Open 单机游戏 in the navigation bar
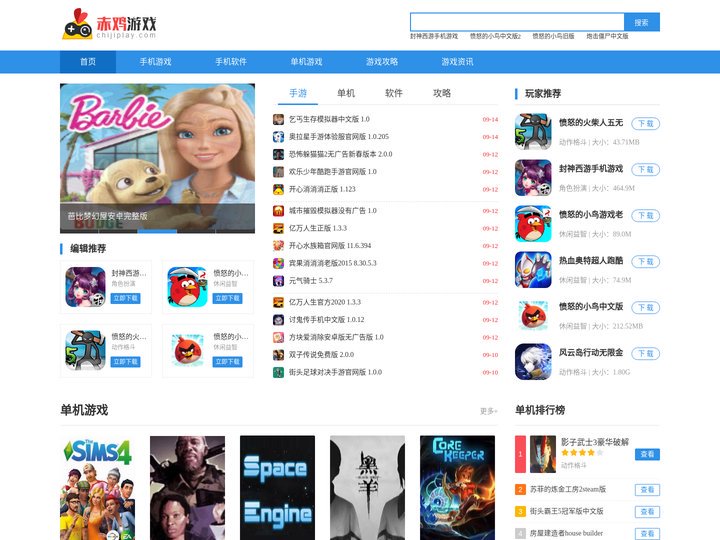 coord(306,62)
